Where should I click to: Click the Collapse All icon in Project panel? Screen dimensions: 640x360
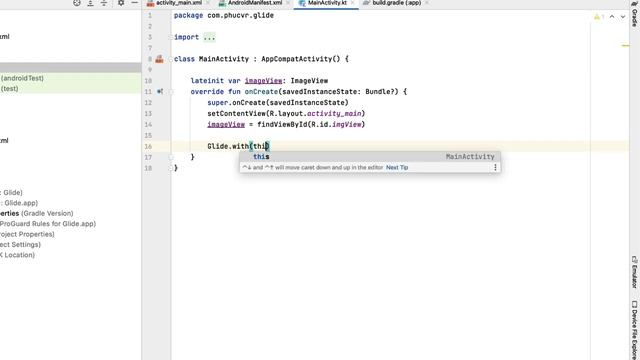coord(104,3)
